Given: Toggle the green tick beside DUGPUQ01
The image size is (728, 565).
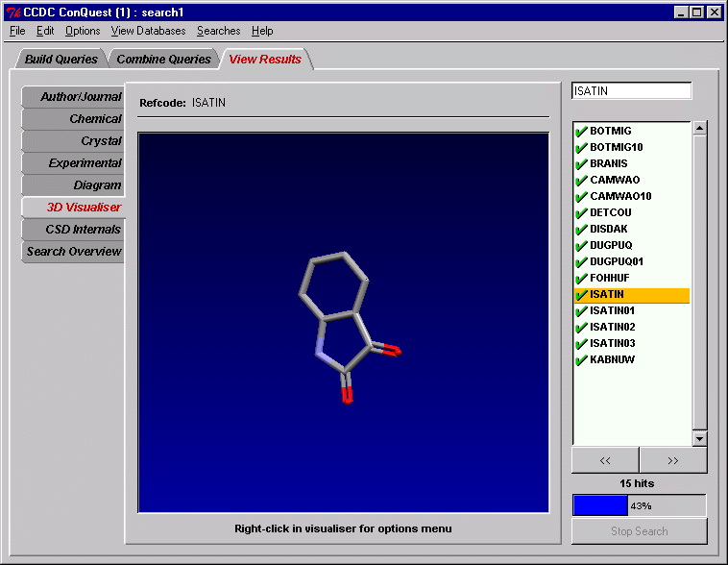Looking at the screenshot, I should pyautogui.click(x=581, y=262).
